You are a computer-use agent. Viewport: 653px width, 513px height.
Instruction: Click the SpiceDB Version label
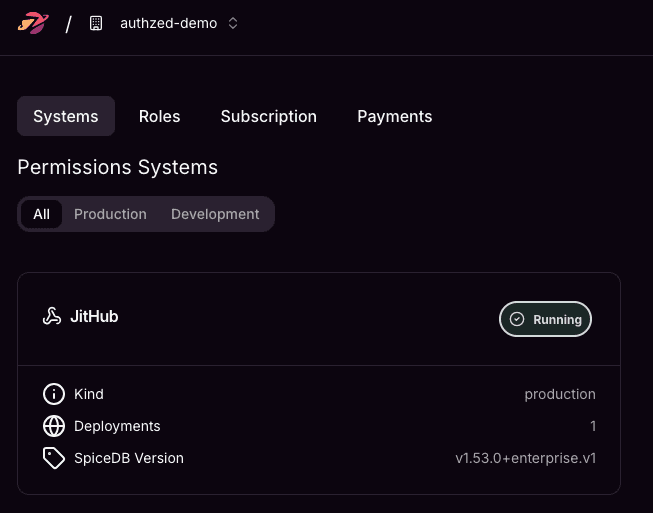coord(129,458)
